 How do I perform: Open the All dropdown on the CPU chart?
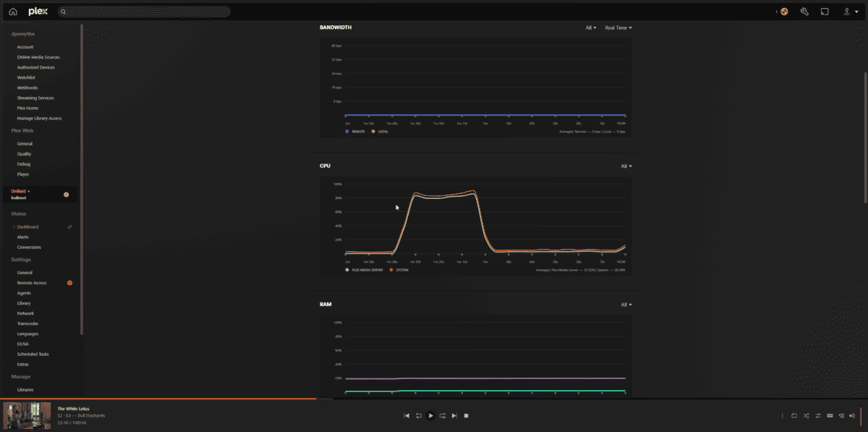625,166
